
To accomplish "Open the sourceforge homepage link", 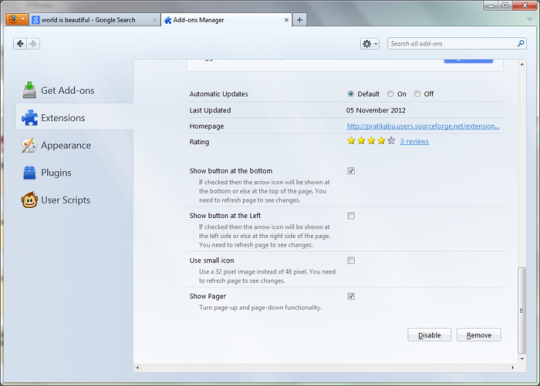I will click(423, 126).
